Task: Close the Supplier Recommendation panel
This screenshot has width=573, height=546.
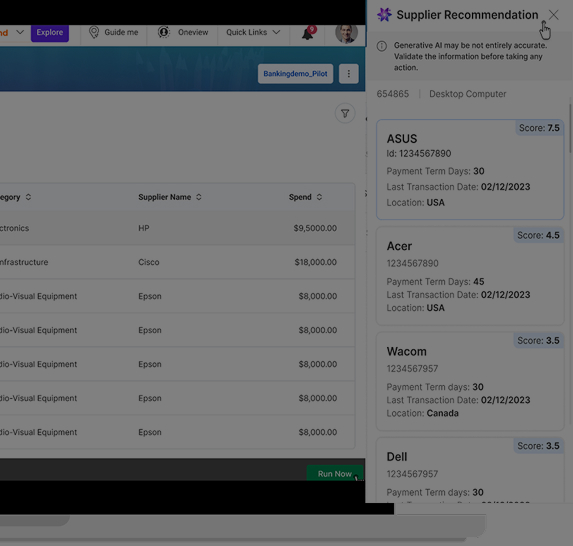Action: click(554, 15)
